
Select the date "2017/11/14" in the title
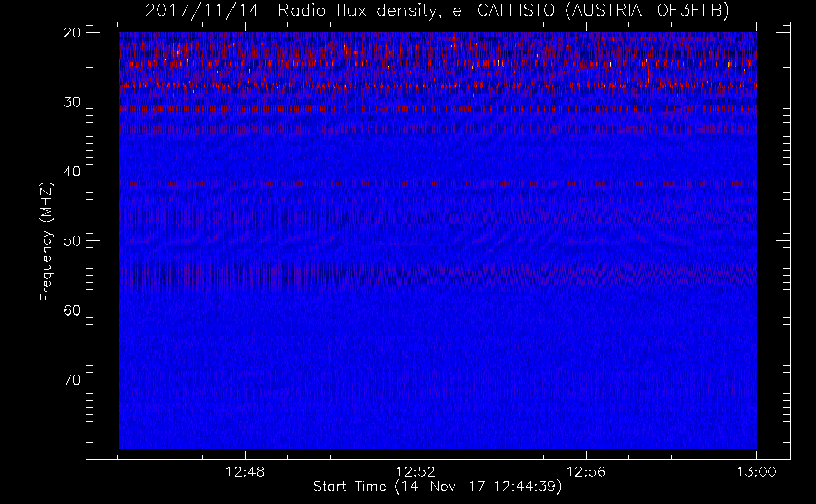202,11
